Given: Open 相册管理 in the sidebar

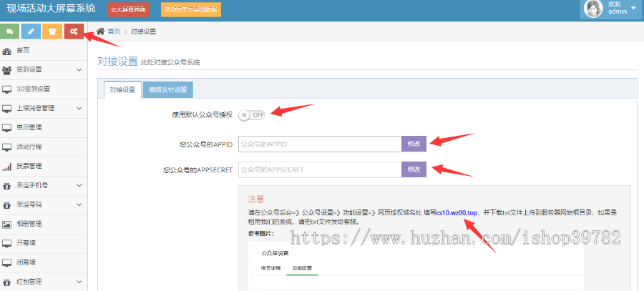Looking at the screenshot, I should click(x=29, y=224).
